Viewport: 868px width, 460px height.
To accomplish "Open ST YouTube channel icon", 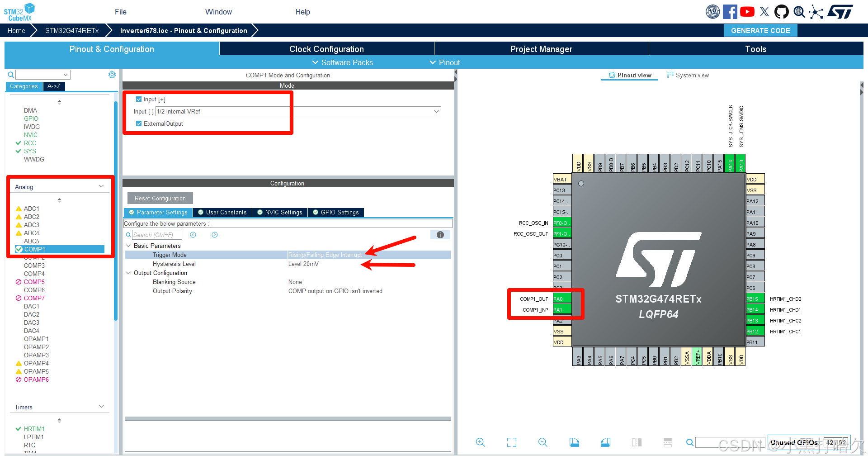I will 747,12.
